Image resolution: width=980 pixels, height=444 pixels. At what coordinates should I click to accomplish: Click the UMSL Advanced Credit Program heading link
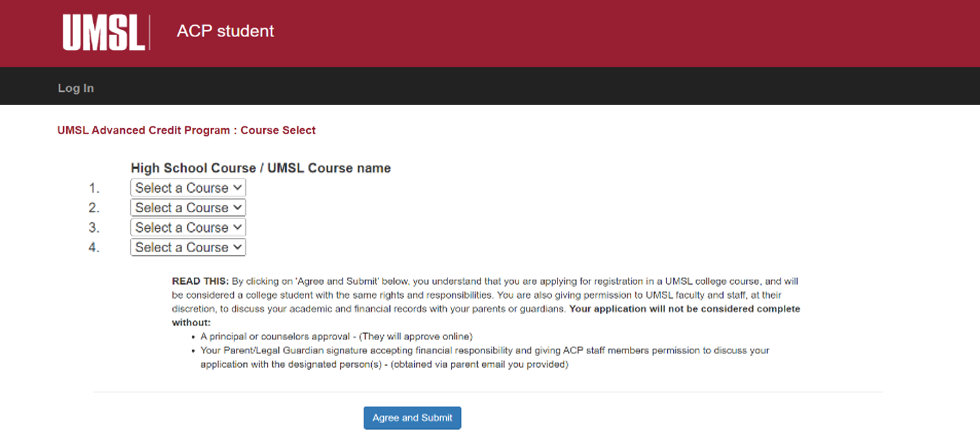click(187, 130)
